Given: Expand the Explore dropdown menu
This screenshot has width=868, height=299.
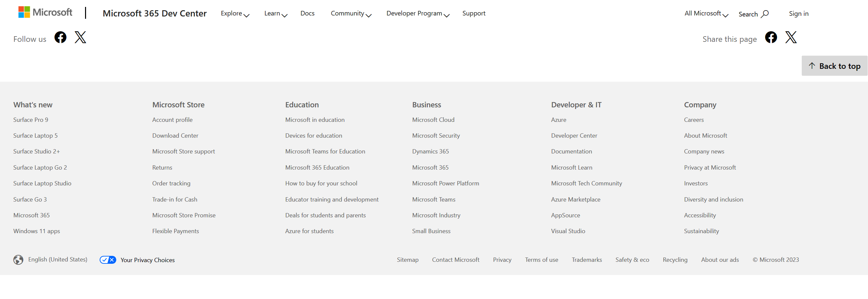Looking at the screenshot, I should (x=235, y=14).
